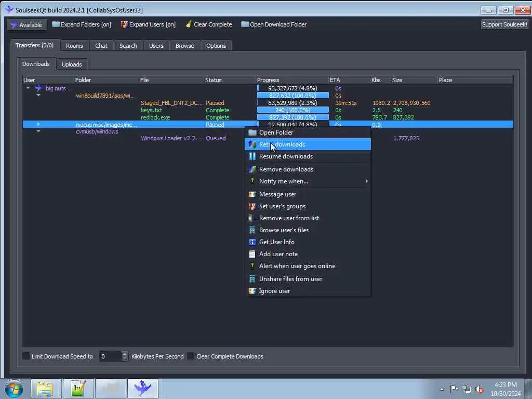532x399 pixels.
Task: Select the Windows Loader v2.2 queued file
Action: tap(171, 138)
